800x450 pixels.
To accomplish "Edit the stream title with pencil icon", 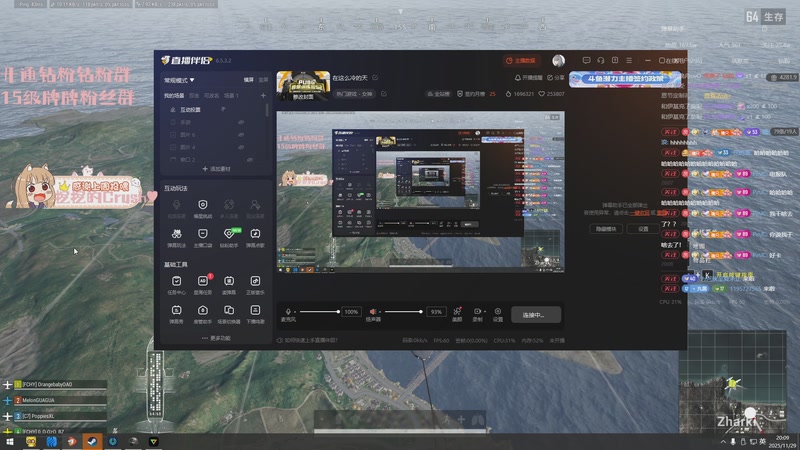I will click(375, 78).
